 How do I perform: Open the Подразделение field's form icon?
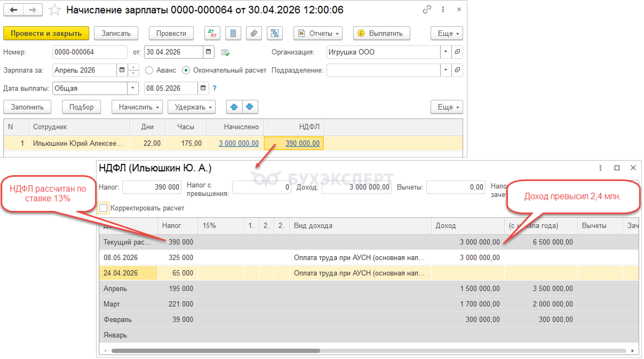pyautogui.click(x=457, y=70)
